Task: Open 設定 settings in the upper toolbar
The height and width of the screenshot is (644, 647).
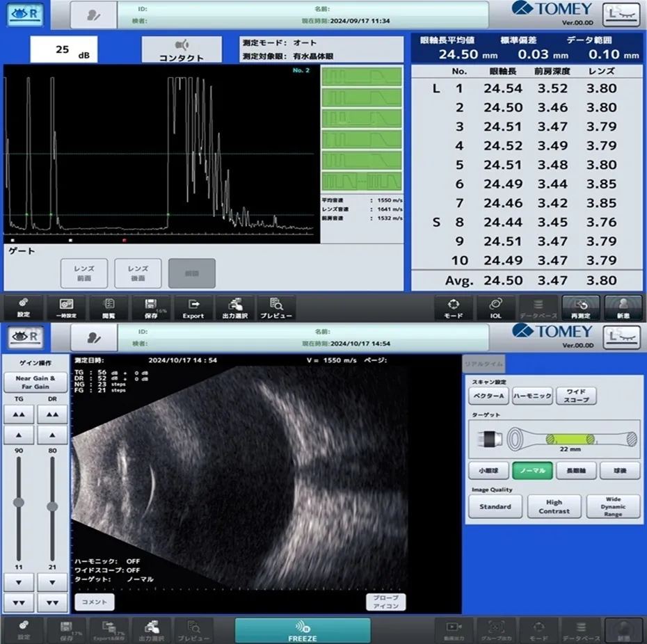Action: [x=24, y=307]
